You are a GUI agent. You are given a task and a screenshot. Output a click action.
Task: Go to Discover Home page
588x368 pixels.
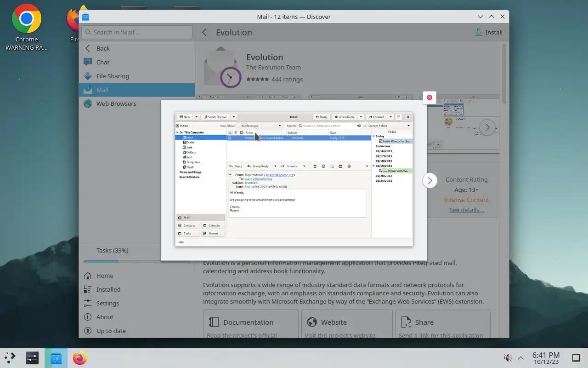coord(137,276)
